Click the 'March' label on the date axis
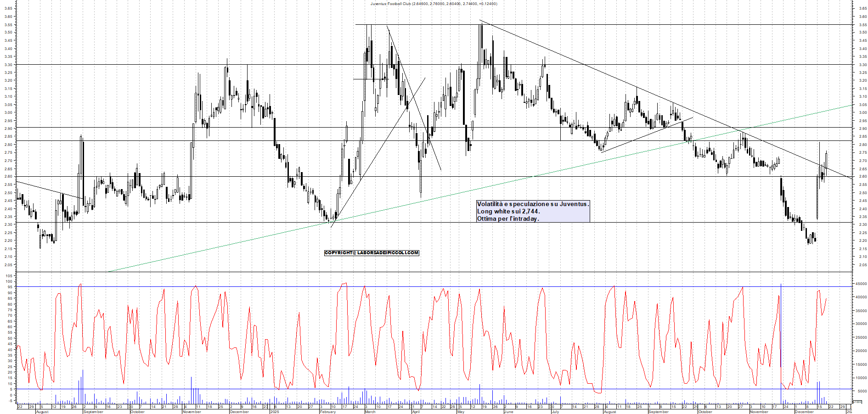This screenshot has width=868, height=414. [370, 412]
